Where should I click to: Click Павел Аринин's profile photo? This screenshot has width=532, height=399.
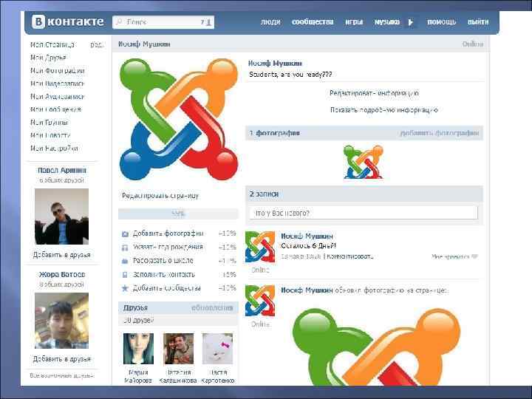[62, 216]
